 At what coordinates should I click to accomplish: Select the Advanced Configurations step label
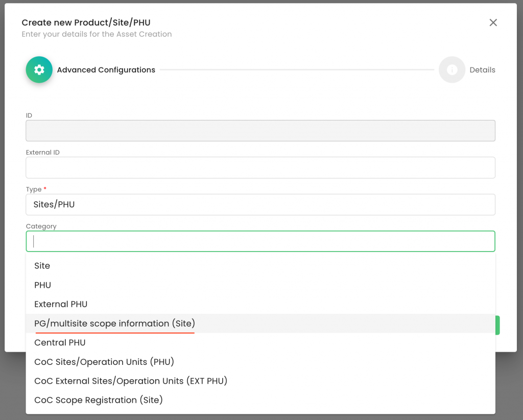106,70
